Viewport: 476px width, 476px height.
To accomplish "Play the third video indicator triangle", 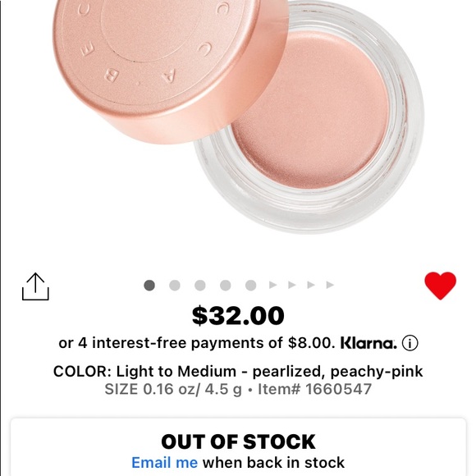I will pyautogui.click(x=311, y=285).
